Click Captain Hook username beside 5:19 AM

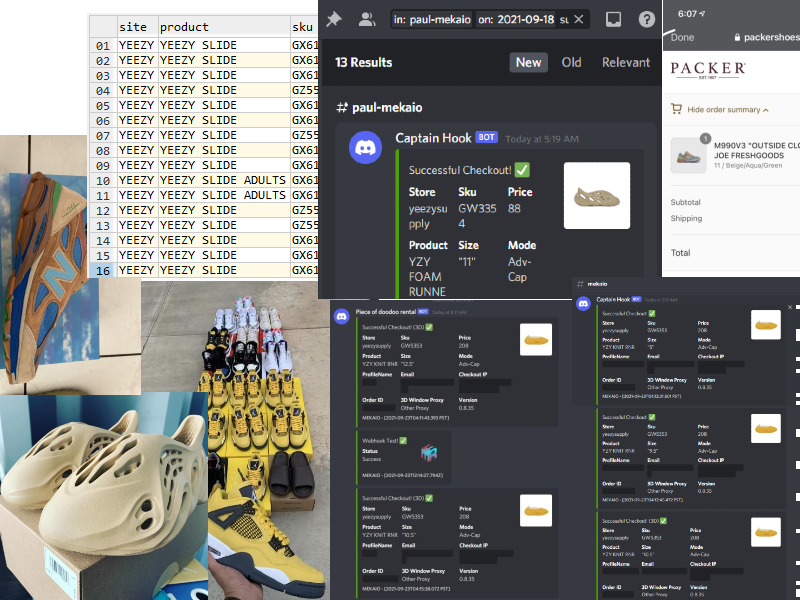tap(433, 138)
